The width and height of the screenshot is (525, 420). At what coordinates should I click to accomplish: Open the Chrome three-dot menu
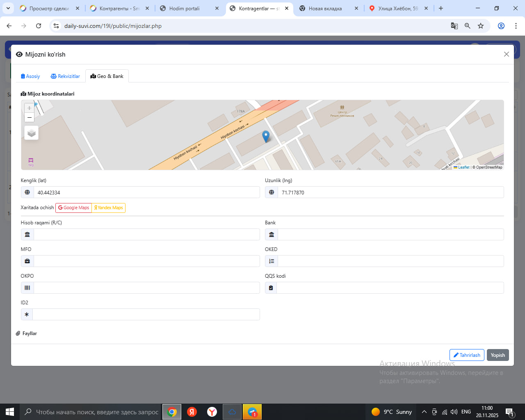(x=516, y=26)
